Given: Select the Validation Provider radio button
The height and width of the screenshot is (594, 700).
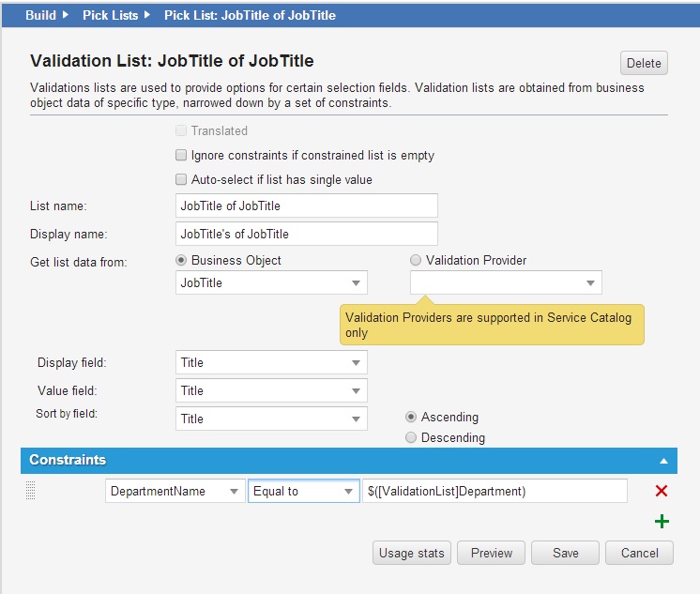Looking at the screenshot, I should (416, 260).
